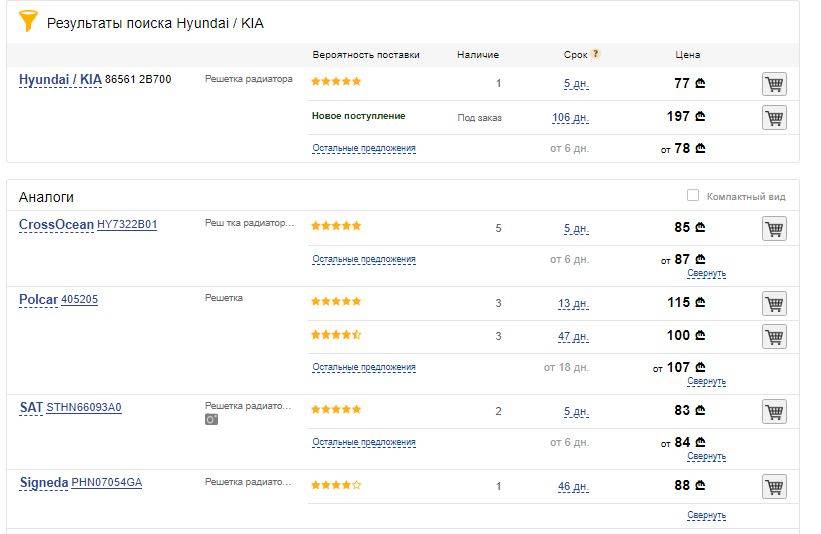Add the Hyundai 77 price offer to cart

point(774,84)
